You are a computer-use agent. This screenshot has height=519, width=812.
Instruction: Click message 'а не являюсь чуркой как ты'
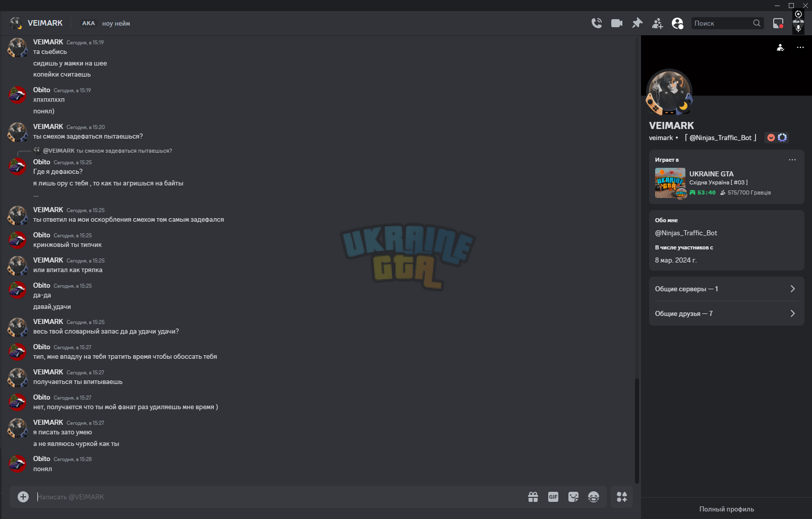[x=76, y=444]
